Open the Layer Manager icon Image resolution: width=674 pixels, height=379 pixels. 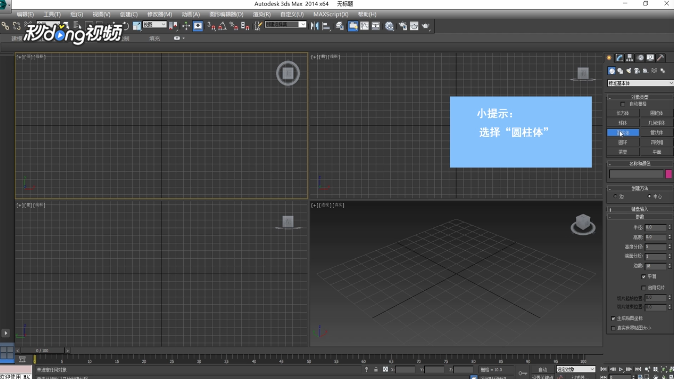pos(340,26)
